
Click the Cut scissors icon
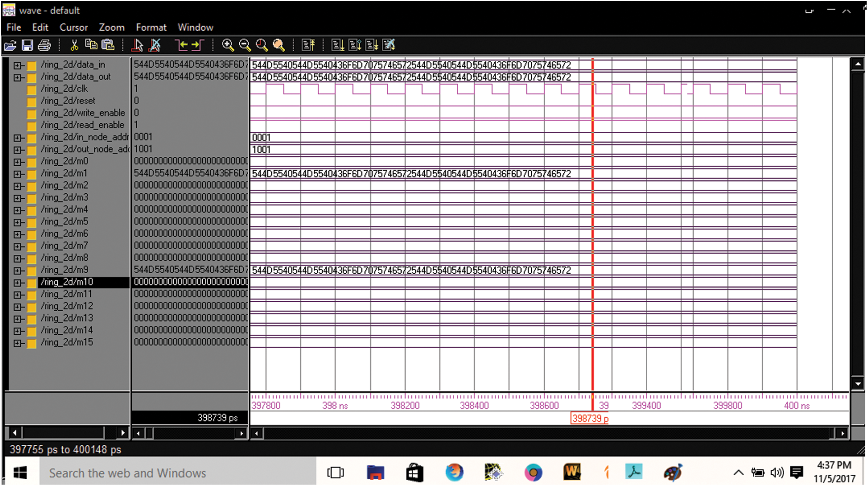pos(74,45)
